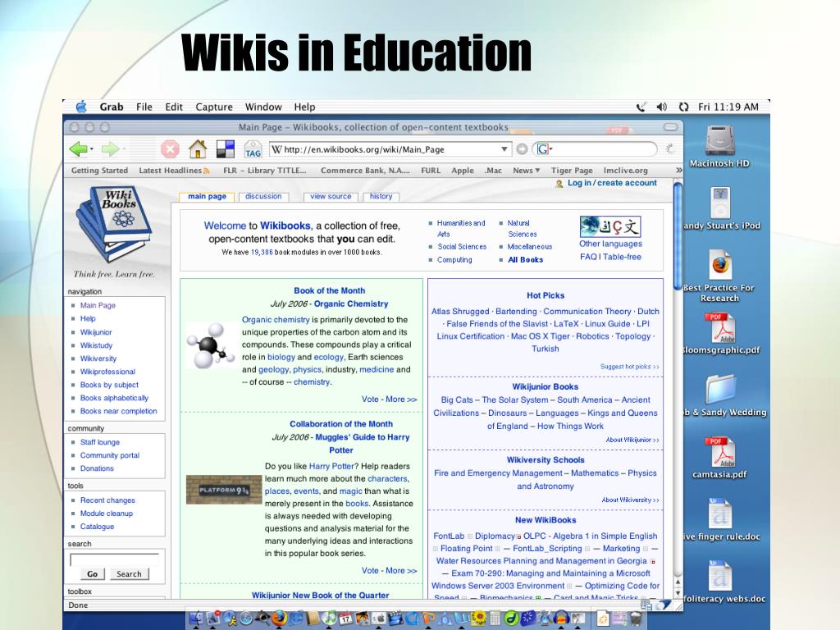Open the Apple menu
840x630 pixels.
coord(81,107)
